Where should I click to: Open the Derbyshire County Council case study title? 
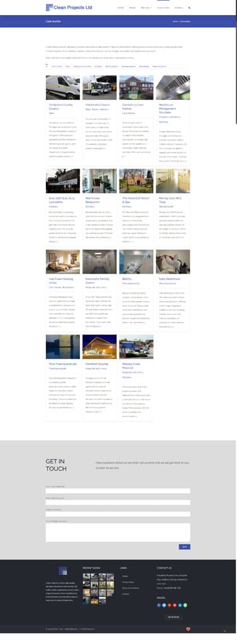60,106
